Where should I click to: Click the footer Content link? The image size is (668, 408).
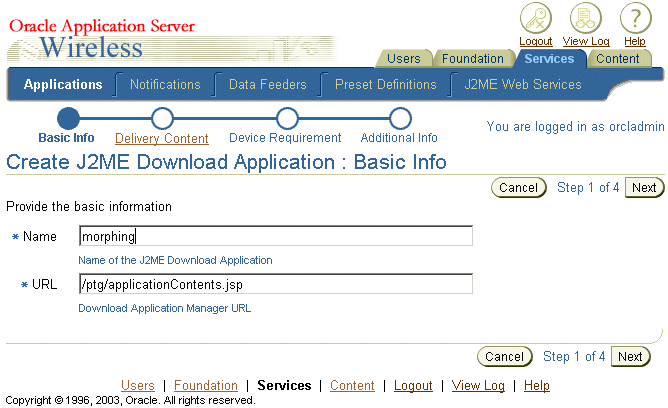pos(352,385)
